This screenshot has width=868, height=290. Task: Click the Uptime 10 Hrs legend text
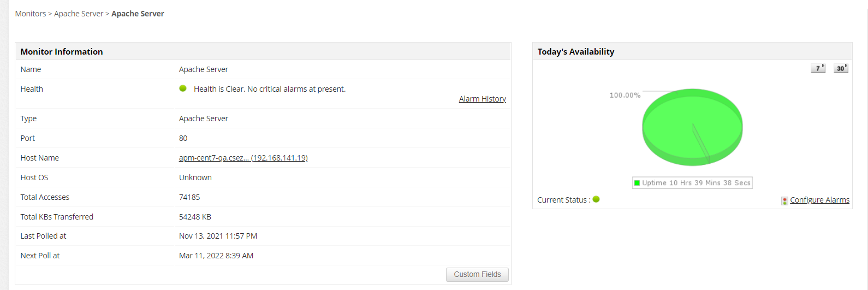point(696,183)
